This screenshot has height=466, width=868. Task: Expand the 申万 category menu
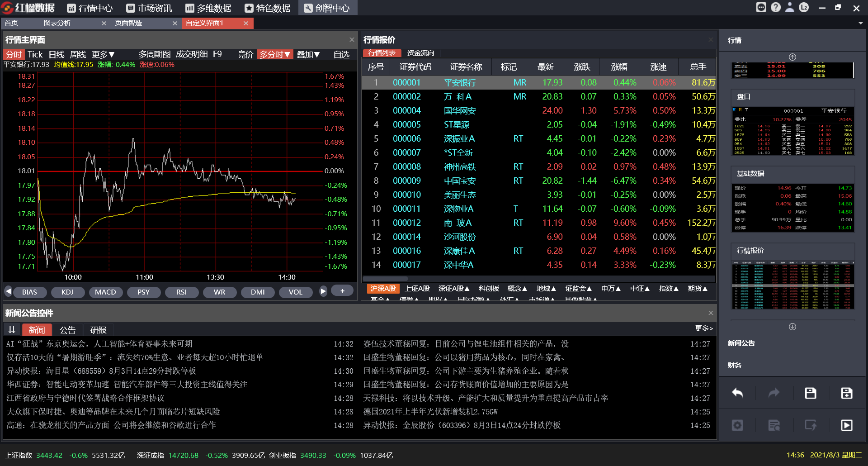[611, 288]
